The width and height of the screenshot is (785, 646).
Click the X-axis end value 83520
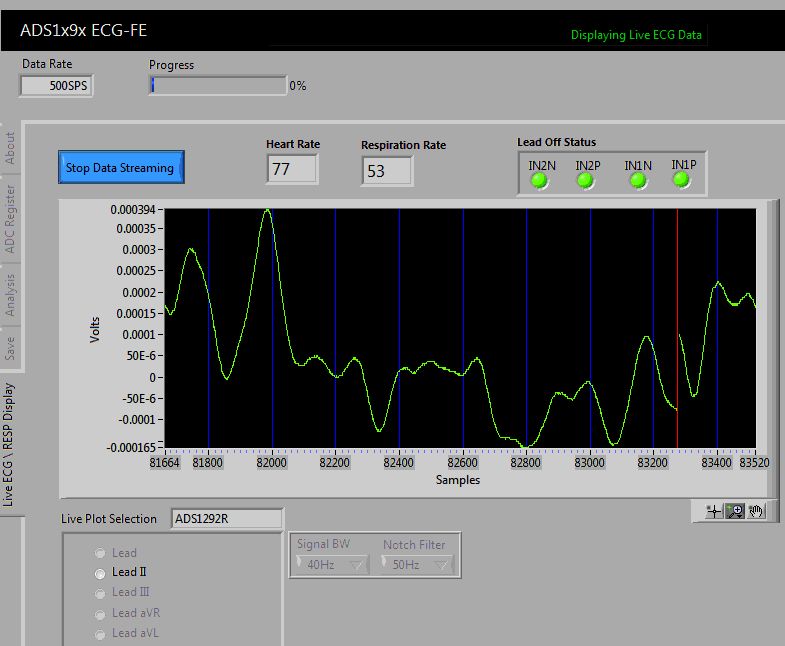click(754, 463)
